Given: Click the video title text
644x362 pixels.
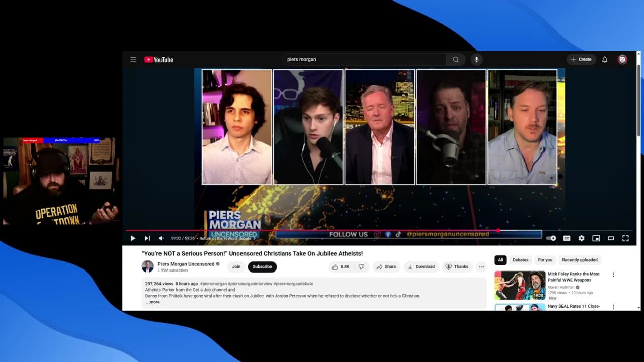Looking at the screenshot, I should tap(252, 253).
